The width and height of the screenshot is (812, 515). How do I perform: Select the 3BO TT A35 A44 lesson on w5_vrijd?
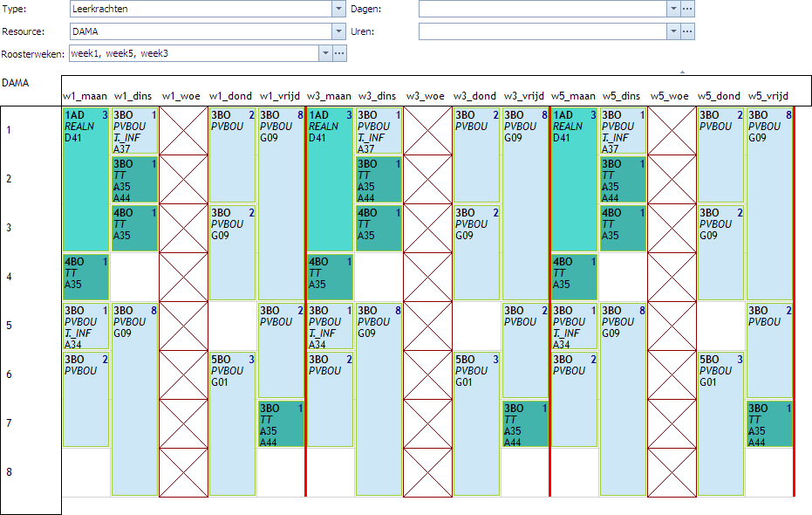(x=769, y=424)
